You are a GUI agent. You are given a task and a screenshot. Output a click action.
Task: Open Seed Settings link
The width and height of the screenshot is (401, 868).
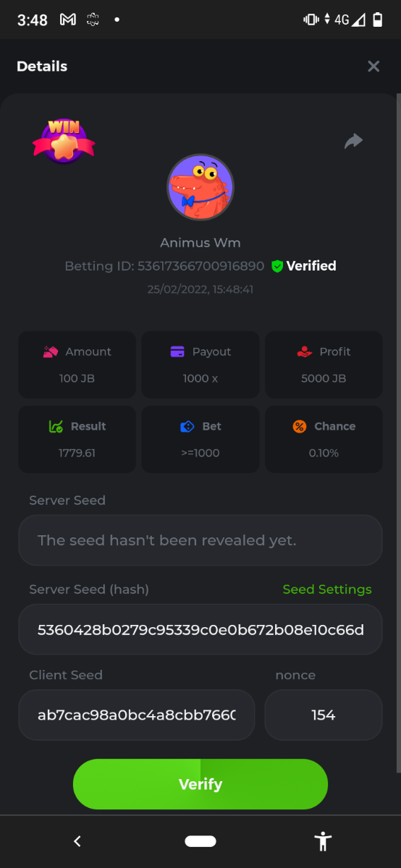(x=327, y=590)
